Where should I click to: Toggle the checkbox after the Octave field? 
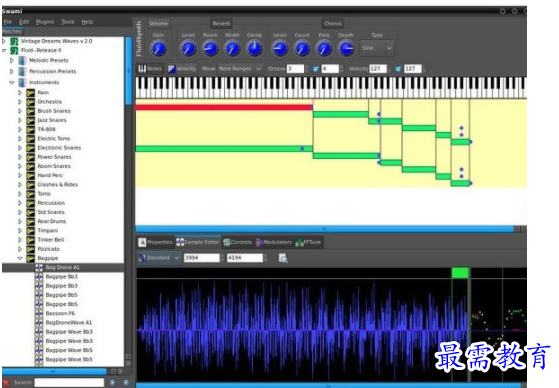316,69
